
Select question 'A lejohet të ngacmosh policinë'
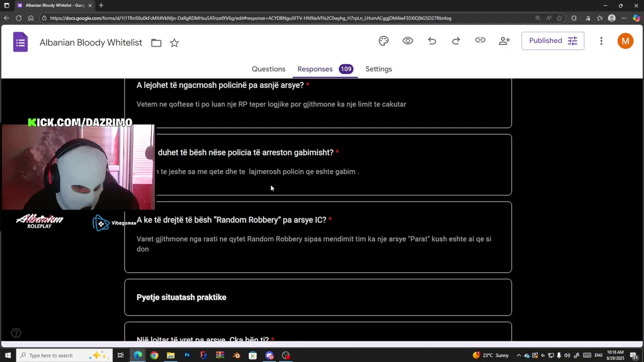(x=220, y=85)
